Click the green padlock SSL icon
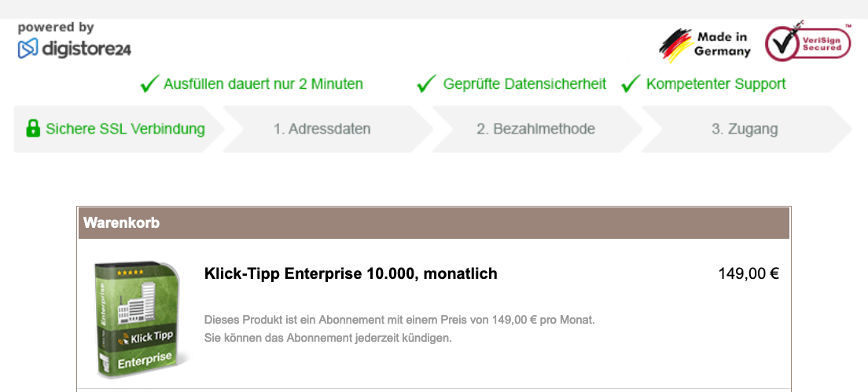Image resolution: width=868 pixels, height=392 pixels. click(33, 130)
